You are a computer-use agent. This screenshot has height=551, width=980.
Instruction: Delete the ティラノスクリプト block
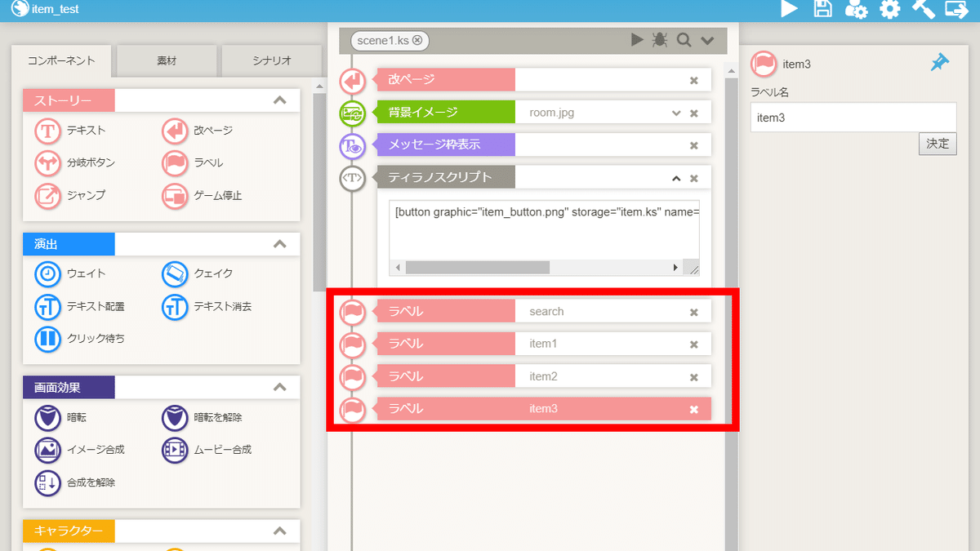(x=694, y=178)
